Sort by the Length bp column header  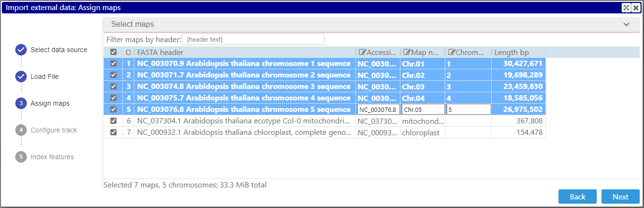click(x=512, y=53)
